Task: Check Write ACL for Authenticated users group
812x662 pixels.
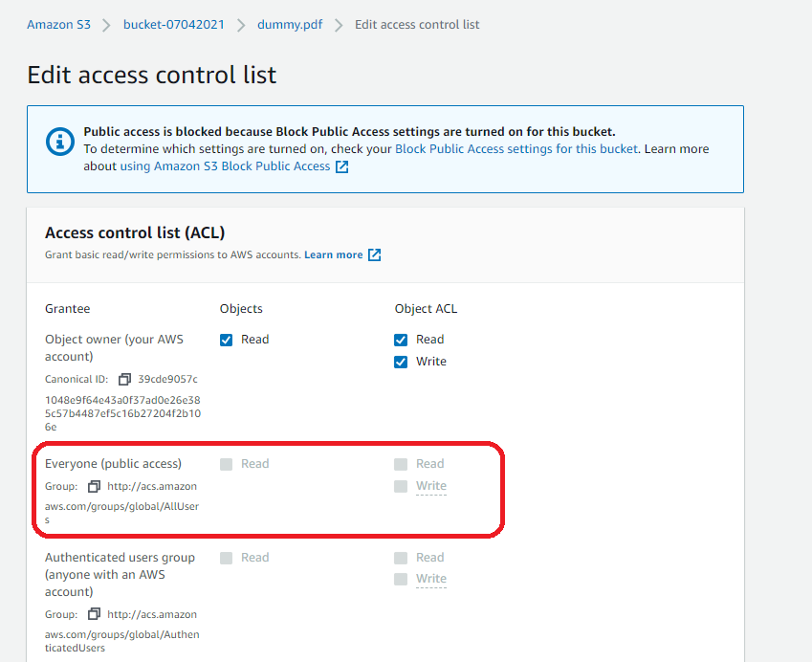Action: (x=401, y=579)
